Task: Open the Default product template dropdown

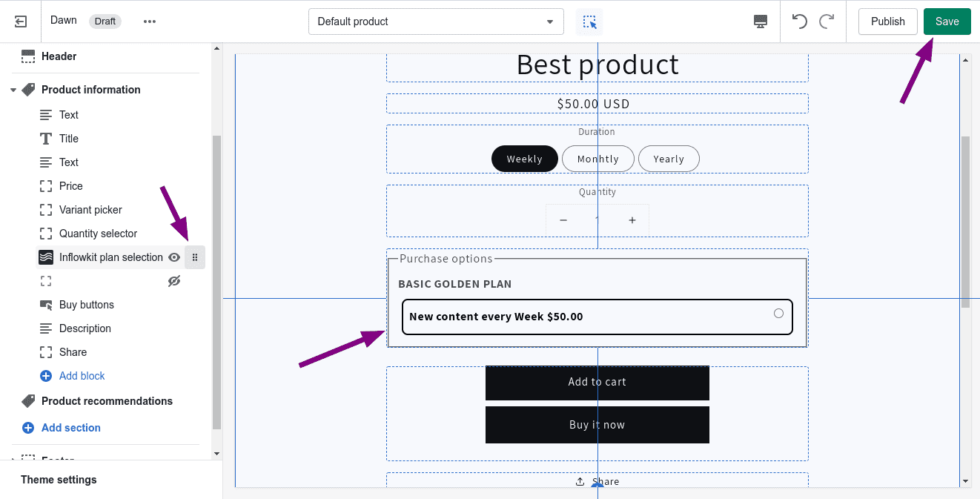Action: pos(436,22)
